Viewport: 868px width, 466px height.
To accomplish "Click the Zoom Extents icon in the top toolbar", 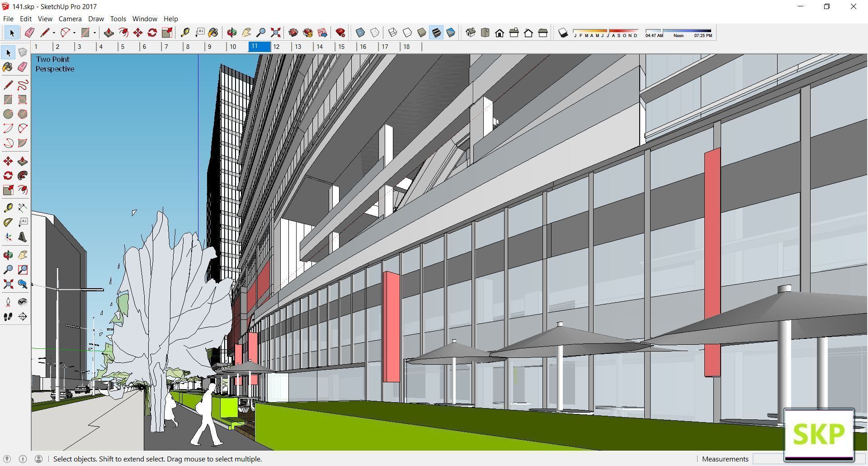I will pos(275,33).
